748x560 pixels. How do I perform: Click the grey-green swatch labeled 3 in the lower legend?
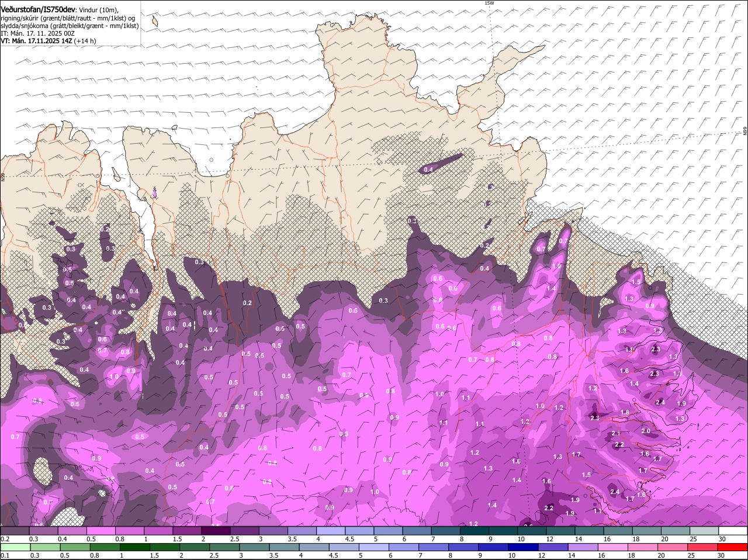254,547
